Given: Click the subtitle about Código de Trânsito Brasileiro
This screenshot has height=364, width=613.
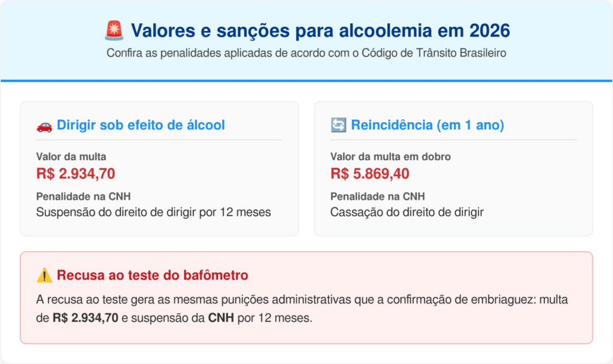Looking at the screenshot, I should [306, 53].
